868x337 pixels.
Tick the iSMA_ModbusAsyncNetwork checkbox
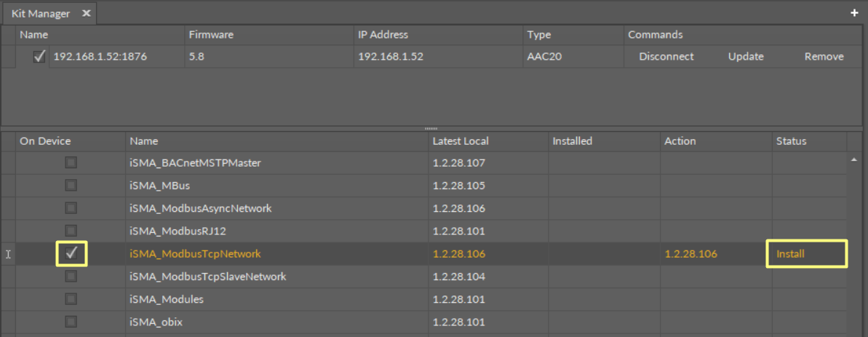click(x=71, y=208)
